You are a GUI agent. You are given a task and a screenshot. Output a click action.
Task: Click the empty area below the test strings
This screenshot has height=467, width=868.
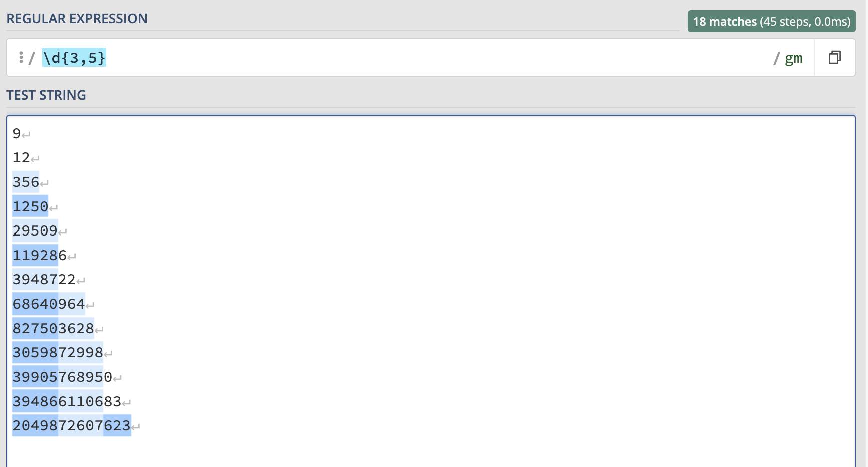click(430, 451)
